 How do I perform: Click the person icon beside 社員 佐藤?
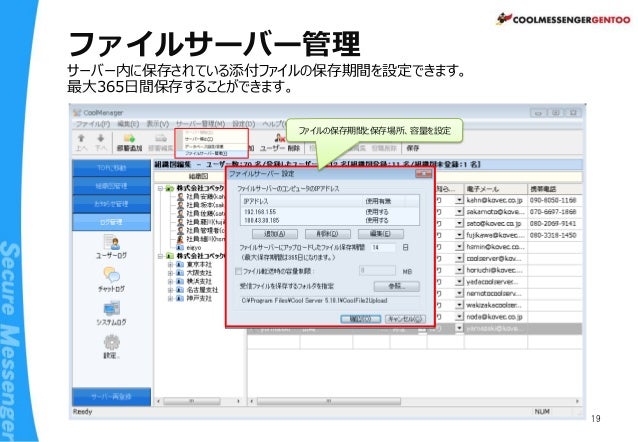click(181, 213)
